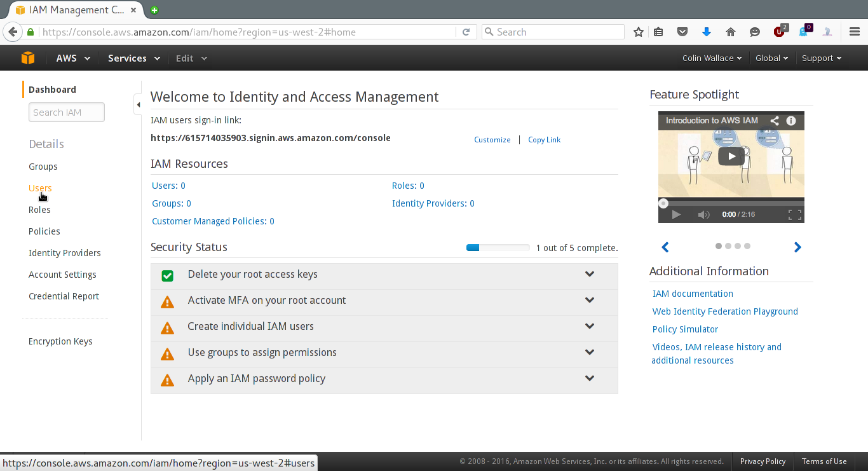Image resolution: width=868 pixels, height=471 pixels.
Task: Open the bookmarks list icon
Action: click(658, 32)
